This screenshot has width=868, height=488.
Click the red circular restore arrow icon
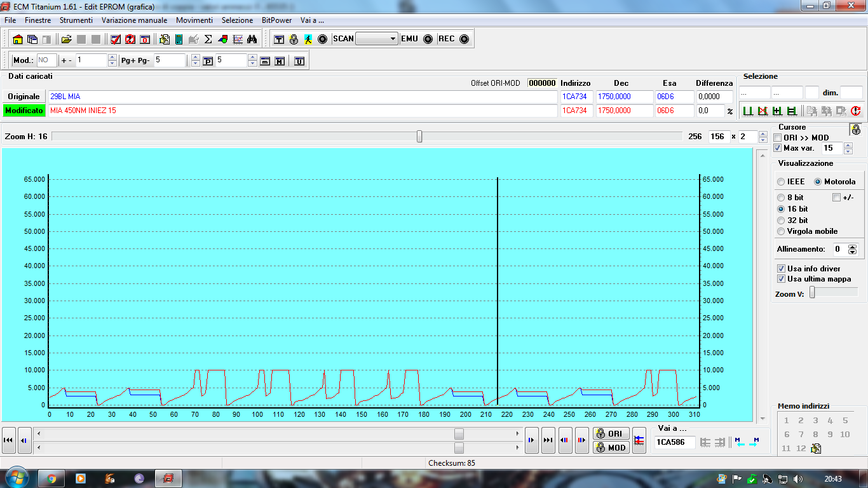tap(855, 111)
